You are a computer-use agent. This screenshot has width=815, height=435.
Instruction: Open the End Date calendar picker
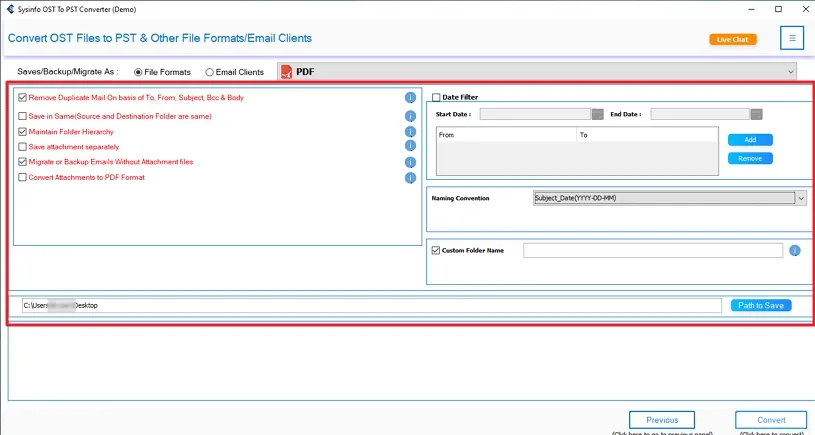pos(756,114)
